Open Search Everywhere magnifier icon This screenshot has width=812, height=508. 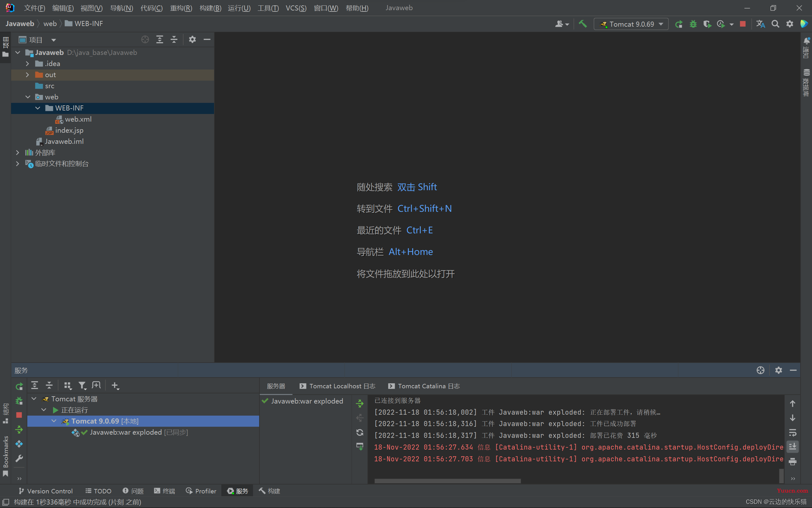(775, 24)
